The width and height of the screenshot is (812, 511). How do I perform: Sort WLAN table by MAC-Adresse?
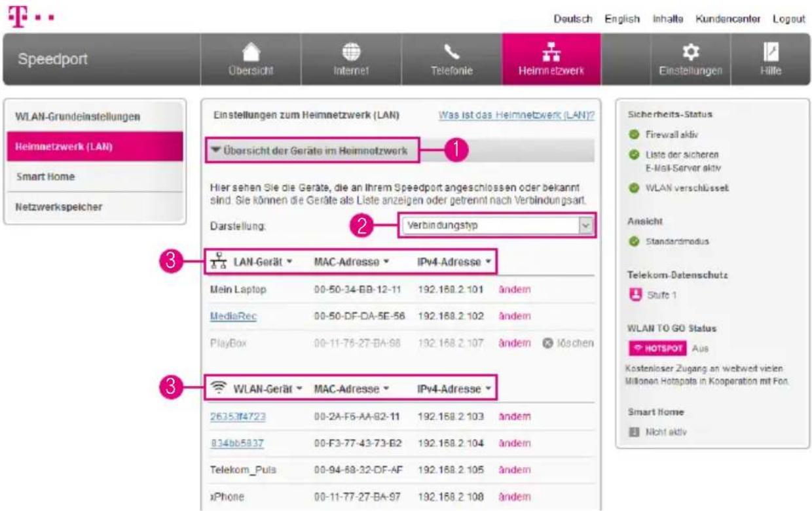352,389
